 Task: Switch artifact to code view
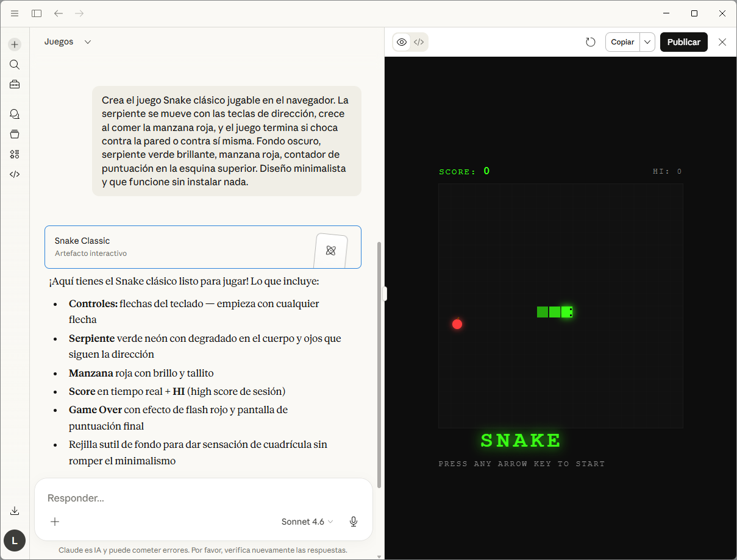tap(419, 42)
